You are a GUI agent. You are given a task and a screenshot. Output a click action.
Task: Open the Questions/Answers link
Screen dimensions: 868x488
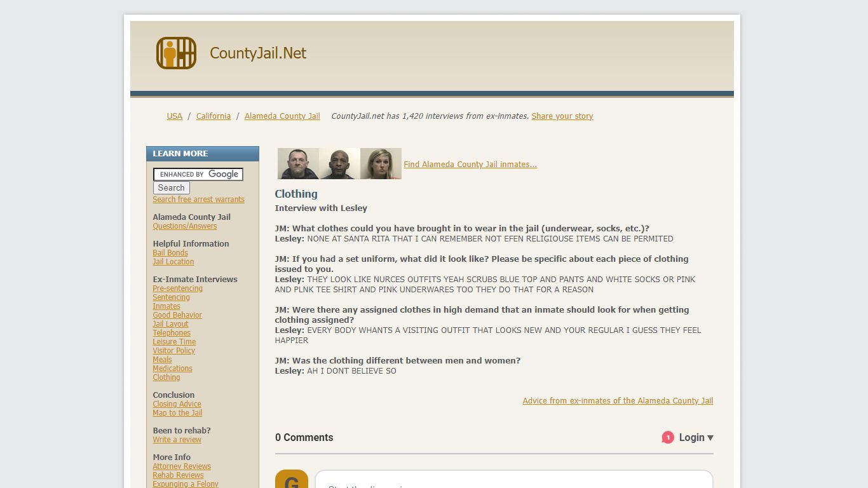pos(185,226)
